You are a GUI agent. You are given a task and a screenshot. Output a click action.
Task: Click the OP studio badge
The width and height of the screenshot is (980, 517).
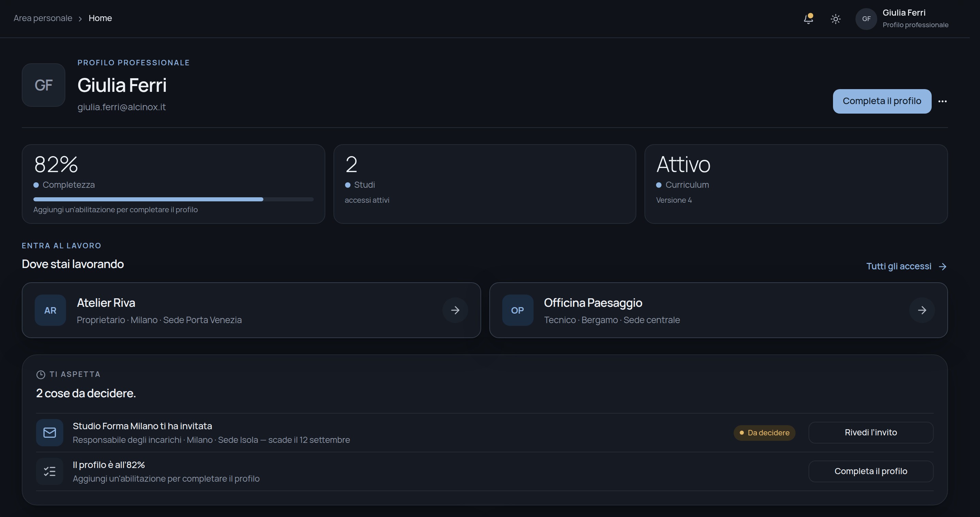point(517,310)
